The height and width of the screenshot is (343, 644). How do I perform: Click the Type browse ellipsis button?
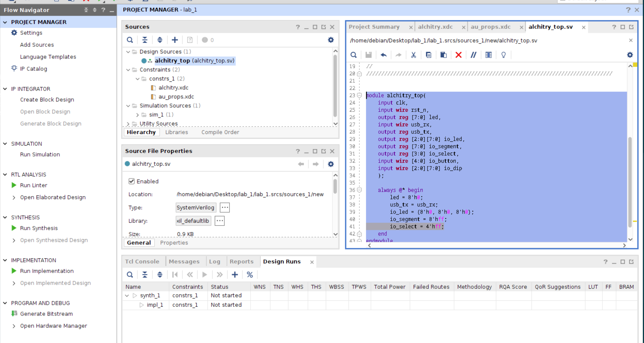[225, 207]
